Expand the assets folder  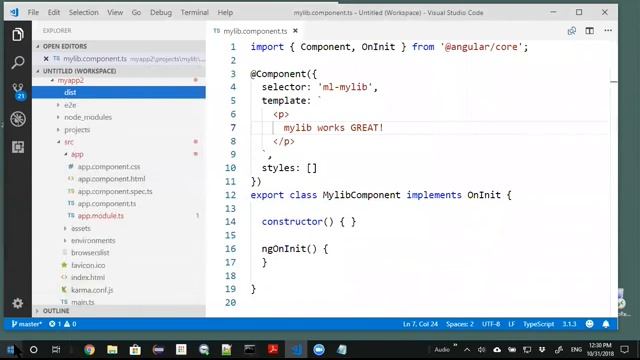tap(65, 229)
